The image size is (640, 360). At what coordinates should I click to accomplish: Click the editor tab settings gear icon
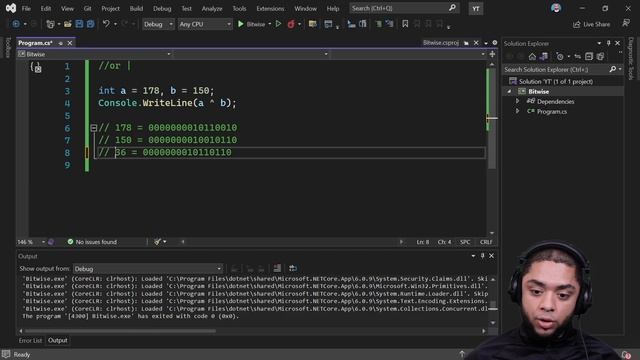click(x=495, y=43)
